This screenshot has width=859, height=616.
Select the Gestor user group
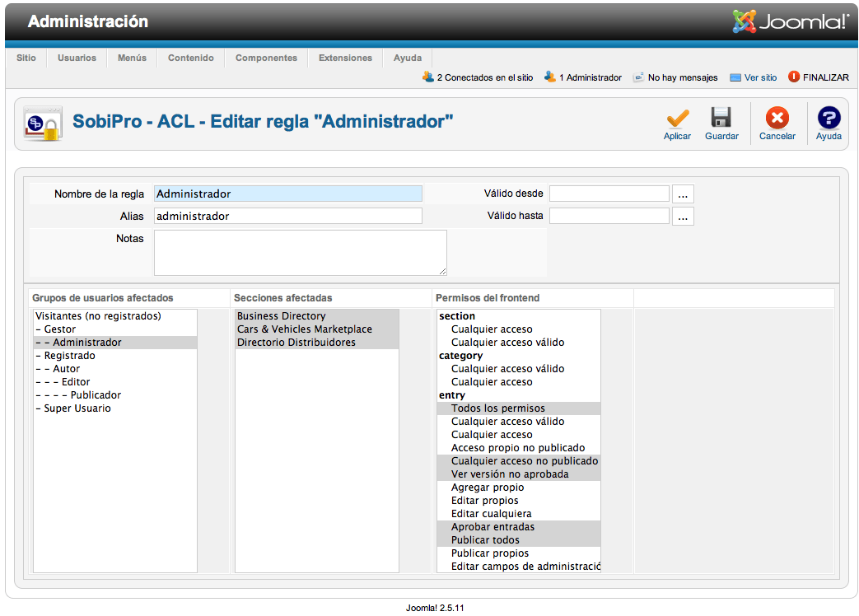click(115, 329)
